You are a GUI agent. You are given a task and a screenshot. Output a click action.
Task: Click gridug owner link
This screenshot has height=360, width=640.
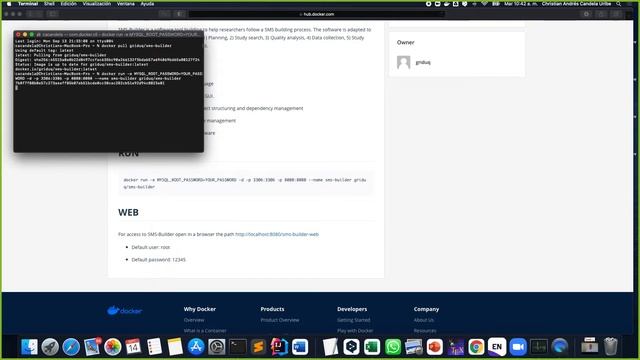[423, 62]
